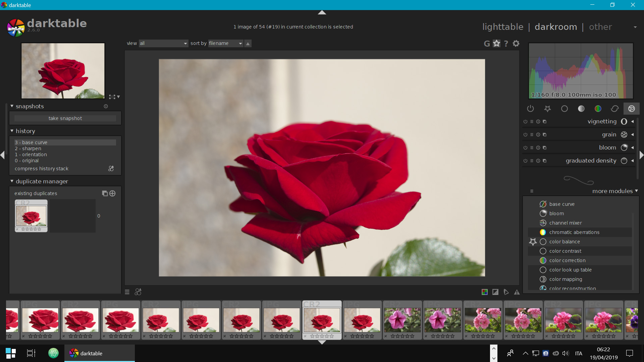Image resolution: width=644 pixels, height=362 pixels.
Task: Open graduated density presets menu
Action: coord(532,161)
